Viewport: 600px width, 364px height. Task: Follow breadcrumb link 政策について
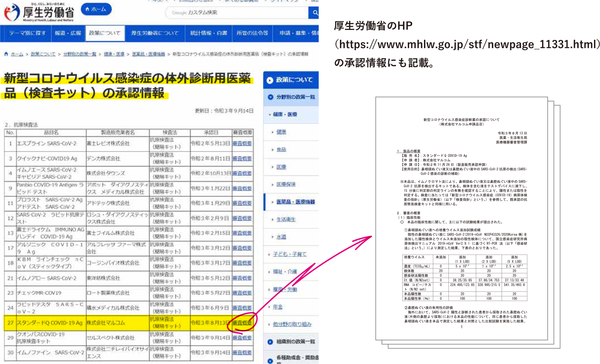[43, 54]
